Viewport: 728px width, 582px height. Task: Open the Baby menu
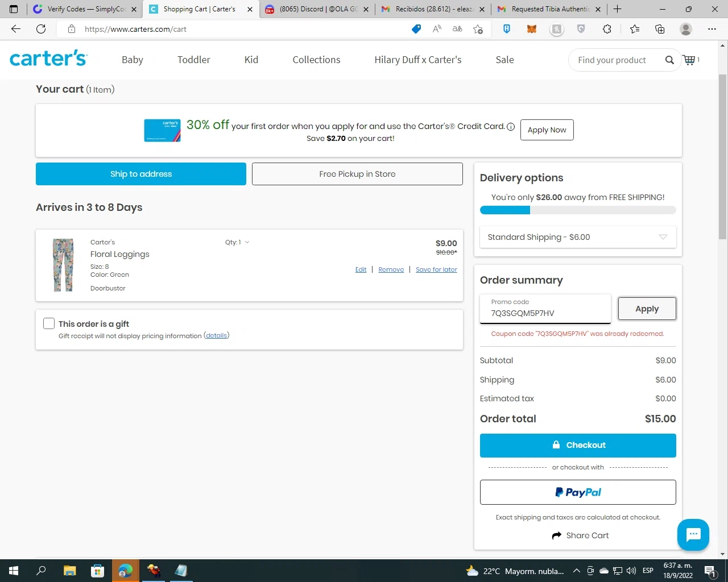133,60
